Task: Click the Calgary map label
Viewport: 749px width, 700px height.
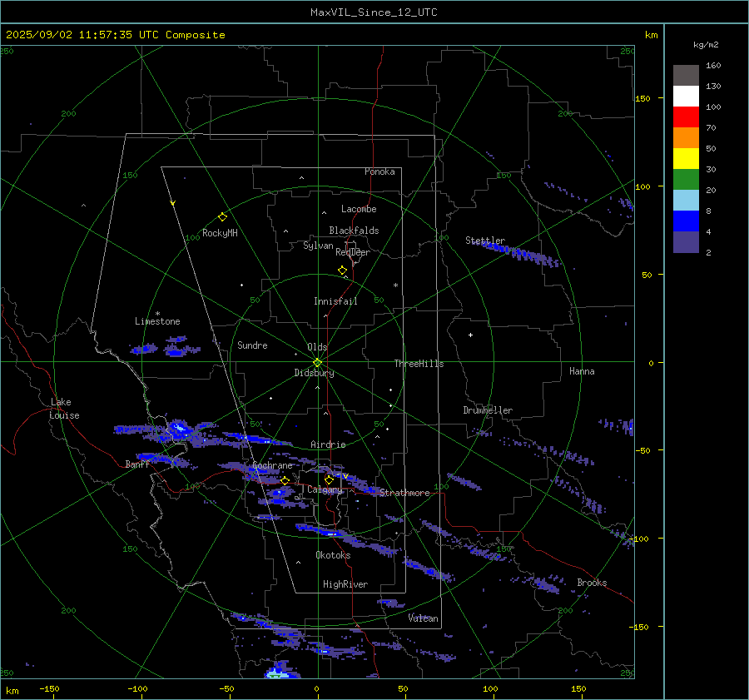Action: (325, 489)
